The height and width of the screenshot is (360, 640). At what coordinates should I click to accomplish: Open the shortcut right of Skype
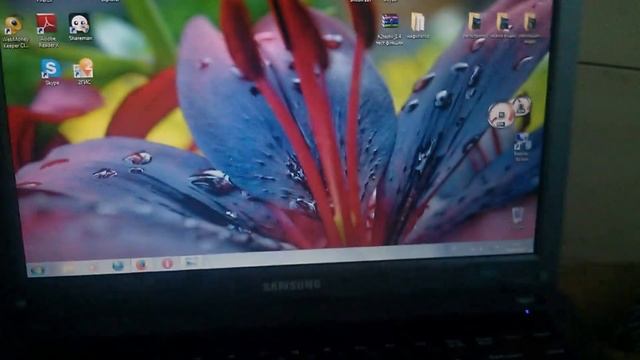click(x=83, y=72)
